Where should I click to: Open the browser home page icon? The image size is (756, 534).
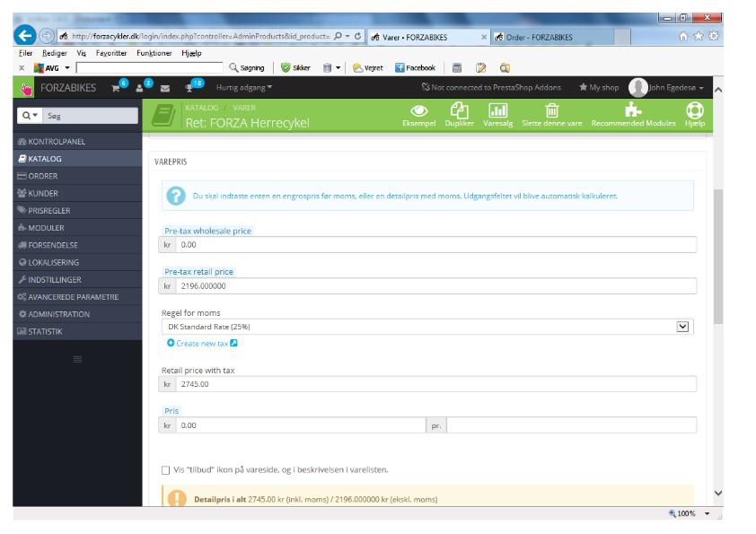[682, 36]
